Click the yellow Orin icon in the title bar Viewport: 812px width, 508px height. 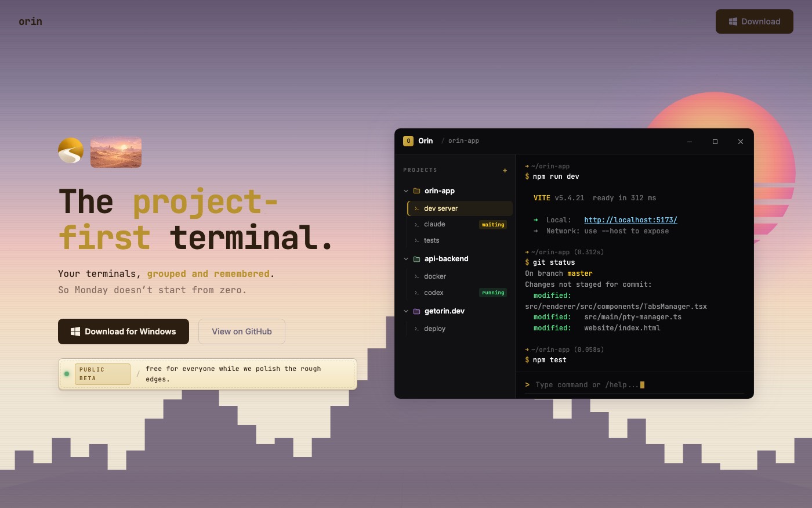[x=408, y=141]
